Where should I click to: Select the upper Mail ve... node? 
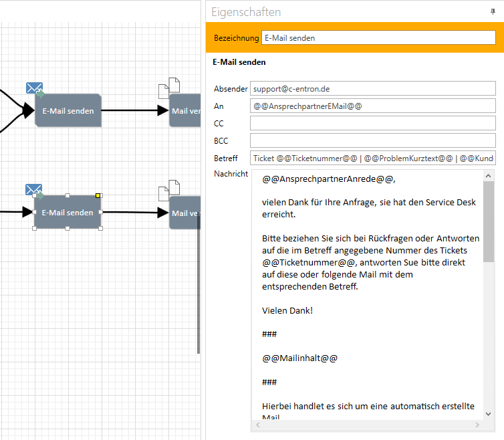[x=184, y=111]
